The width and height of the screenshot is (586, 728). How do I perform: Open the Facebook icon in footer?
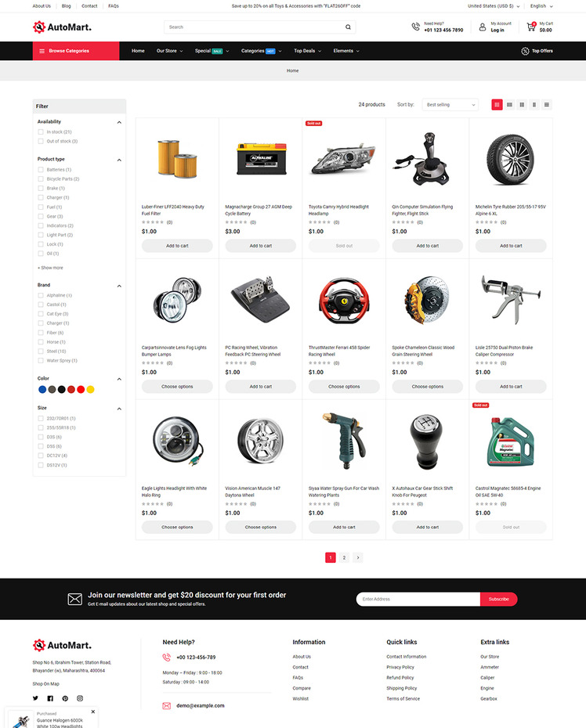coord(50,698)
